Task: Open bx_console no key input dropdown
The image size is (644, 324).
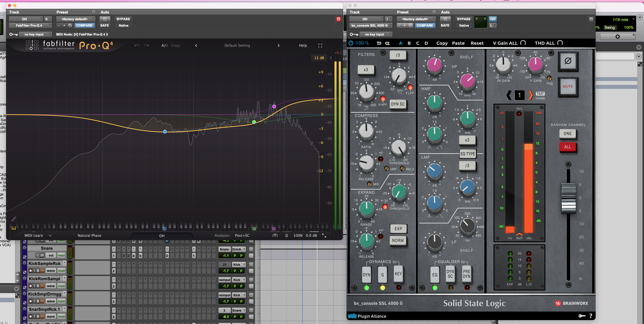Action: click(376, 34)
